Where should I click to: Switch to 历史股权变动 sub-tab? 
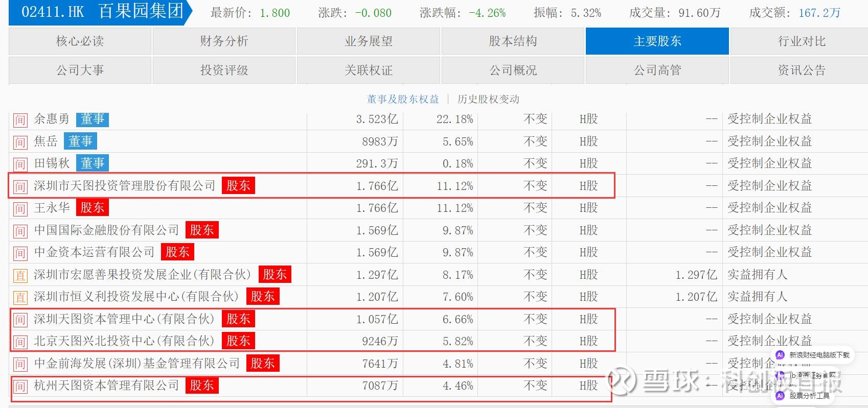coord(488,99)
